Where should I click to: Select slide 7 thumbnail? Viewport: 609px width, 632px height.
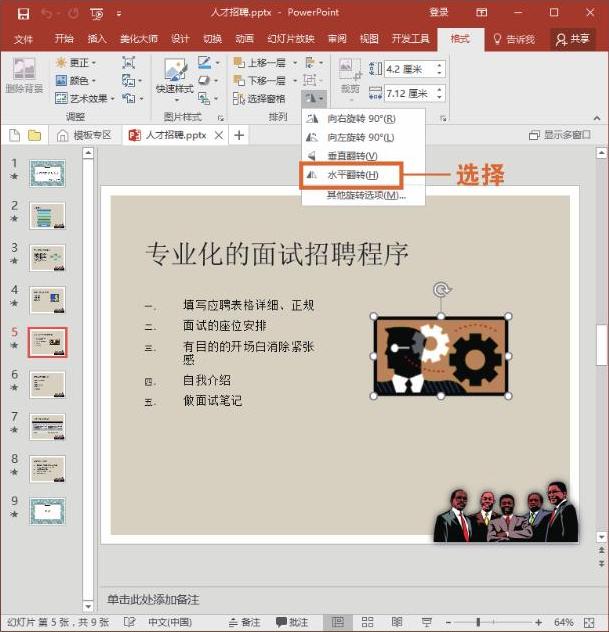(x=47, y=427)
